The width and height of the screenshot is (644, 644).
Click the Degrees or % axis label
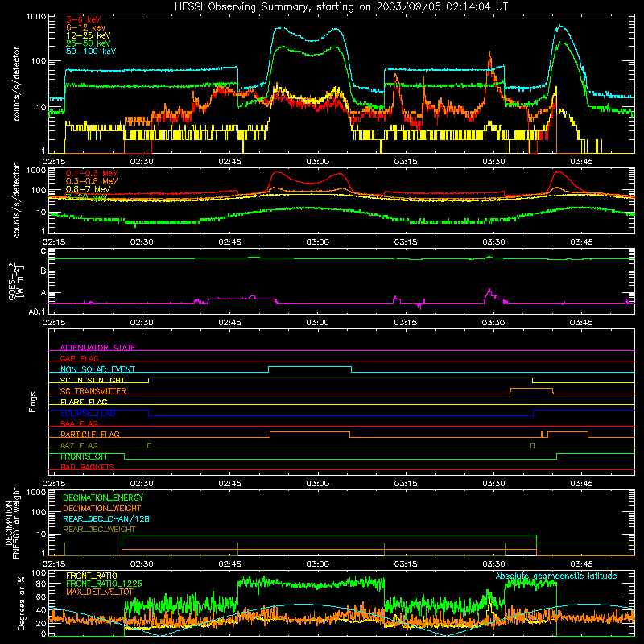coord(21,603)
